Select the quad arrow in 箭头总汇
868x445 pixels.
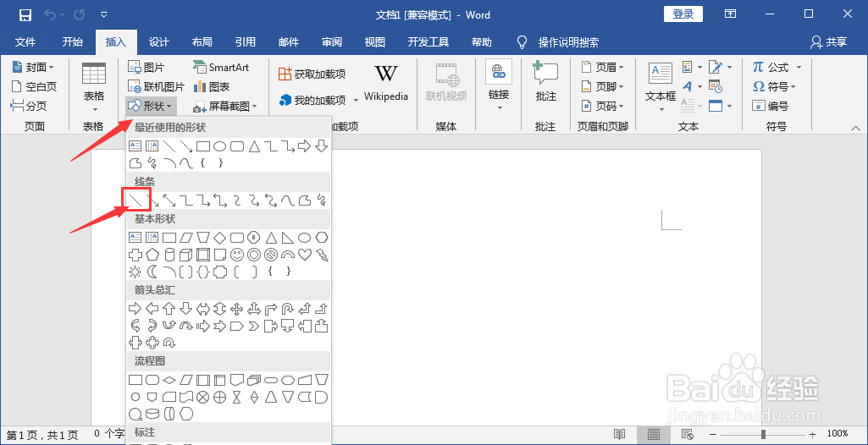pos(237,309)
